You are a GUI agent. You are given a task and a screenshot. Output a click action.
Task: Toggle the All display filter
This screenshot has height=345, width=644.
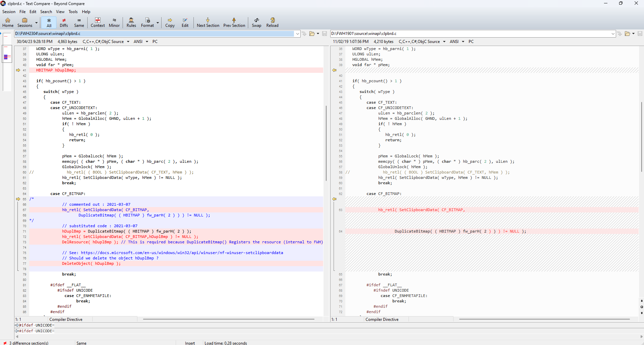click(x=49, y=22)
